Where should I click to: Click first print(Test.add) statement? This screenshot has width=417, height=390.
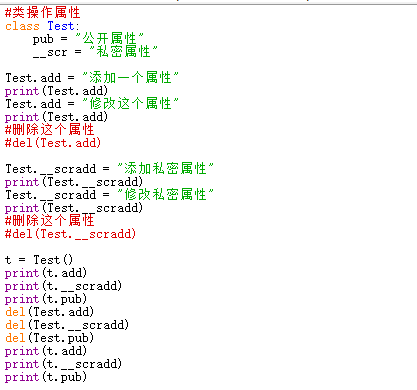coord(56,91)
